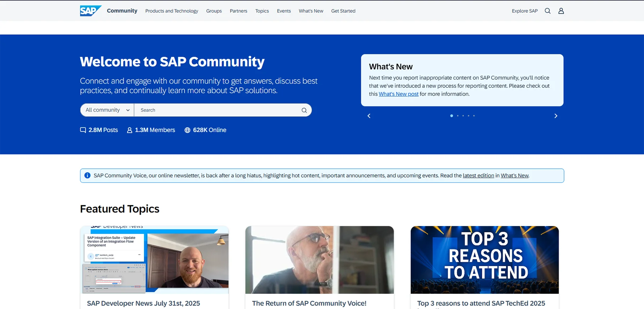Open The Return of SAP Community Voice! title
Image resolution: width=644 pixels, height=309 pixels.
309,303
